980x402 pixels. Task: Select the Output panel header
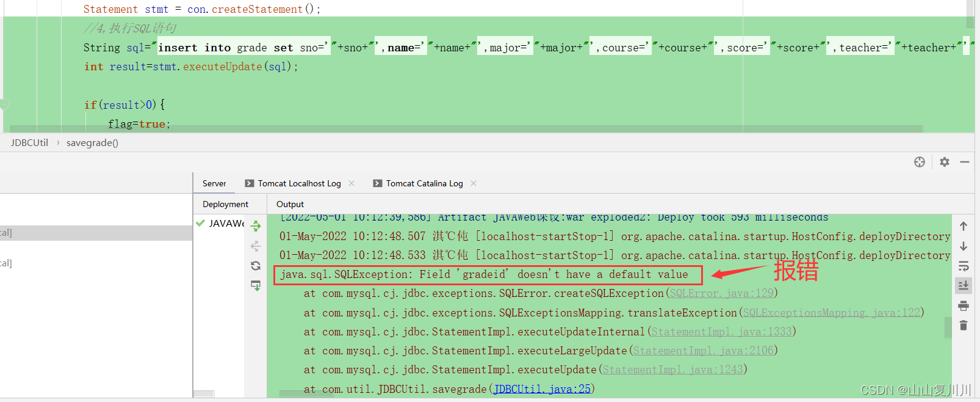[290, 204]
